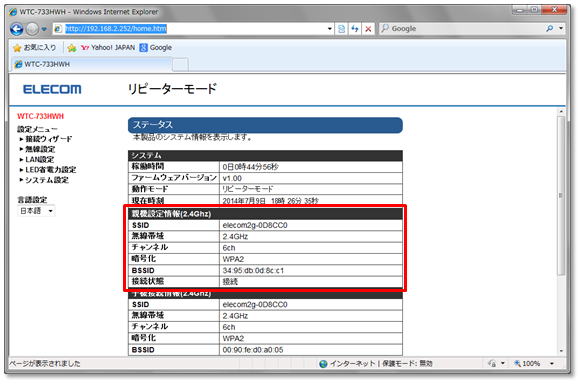Open the recent pages dropdown beside Forward
Screen dimensions: 581x384
tap(44, 29)
